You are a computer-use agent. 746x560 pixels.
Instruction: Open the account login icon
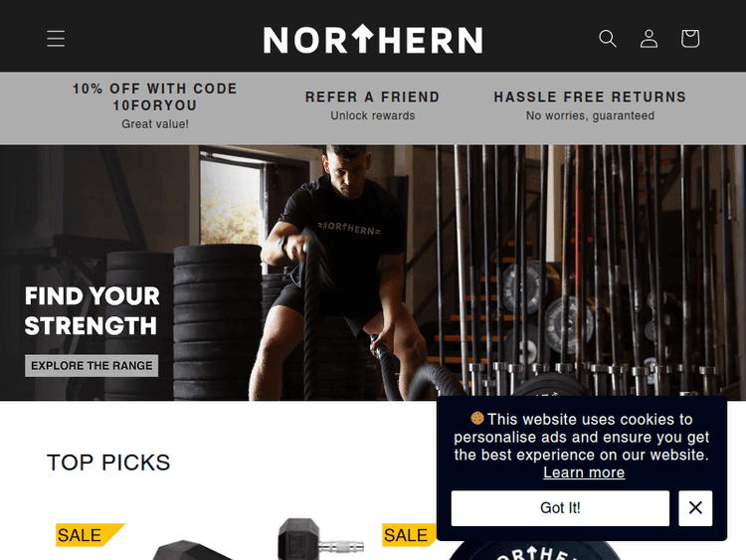[649, 39]
